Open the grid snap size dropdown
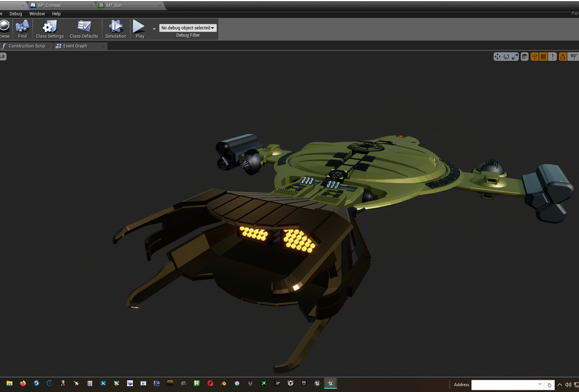Image resolution: width=579 pixels, height=392 pixels. [552, 57]
